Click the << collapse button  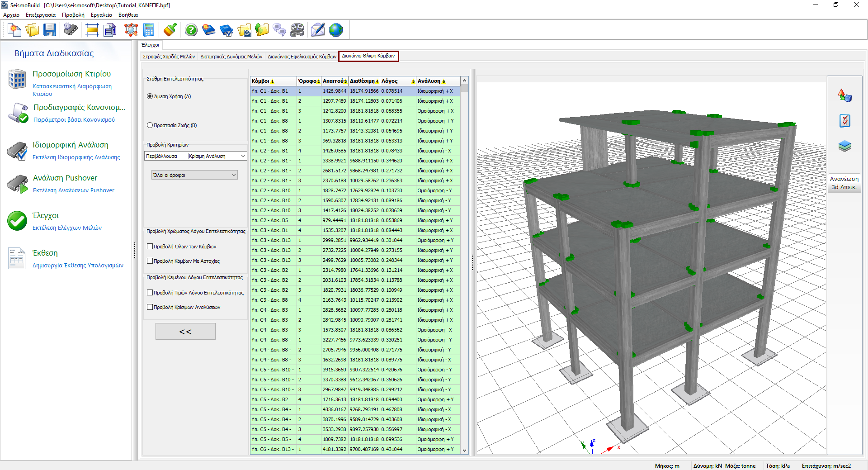tap(185, 332)
